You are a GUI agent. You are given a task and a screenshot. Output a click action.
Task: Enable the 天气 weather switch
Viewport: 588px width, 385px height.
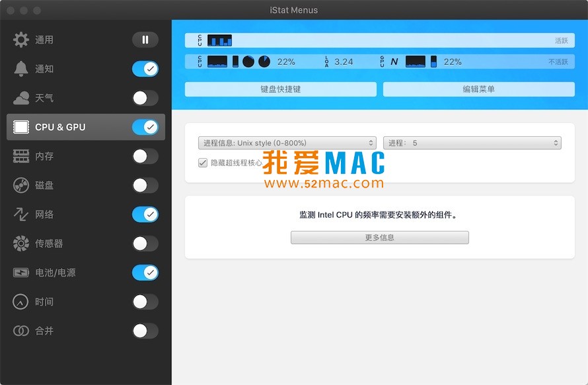click(x=145, y=98)
